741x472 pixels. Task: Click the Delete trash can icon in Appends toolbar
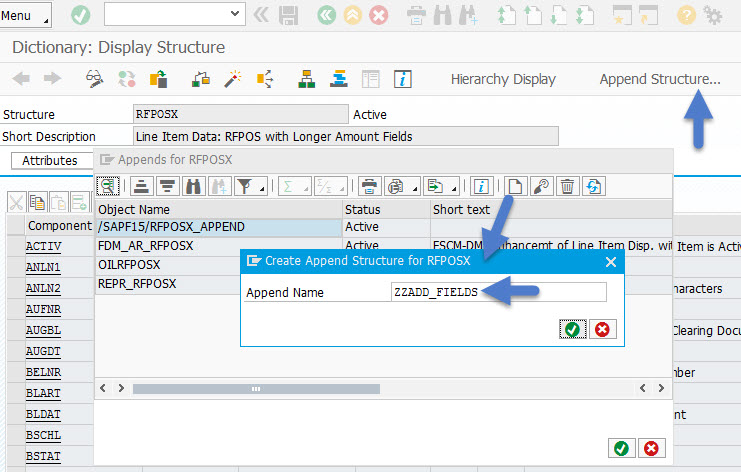pyautogui.click(x=567, y=186)
